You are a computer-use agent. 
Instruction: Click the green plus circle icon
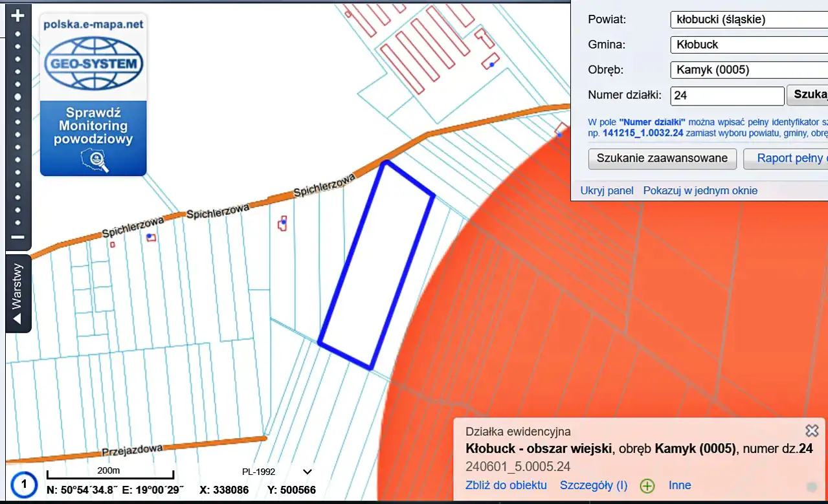tap(647, 486)
